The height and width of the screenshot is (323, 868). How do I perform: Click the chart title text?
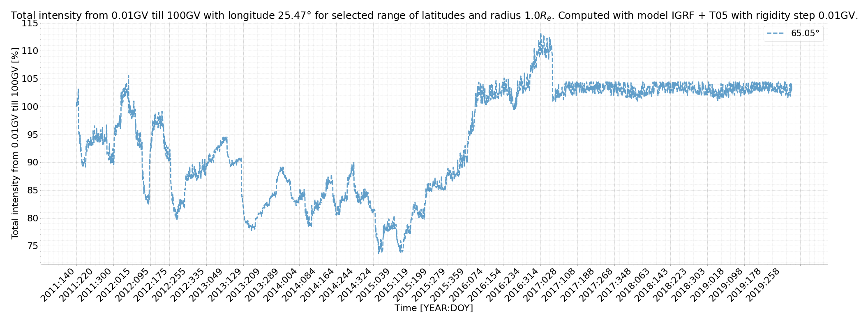pos(434,16)
